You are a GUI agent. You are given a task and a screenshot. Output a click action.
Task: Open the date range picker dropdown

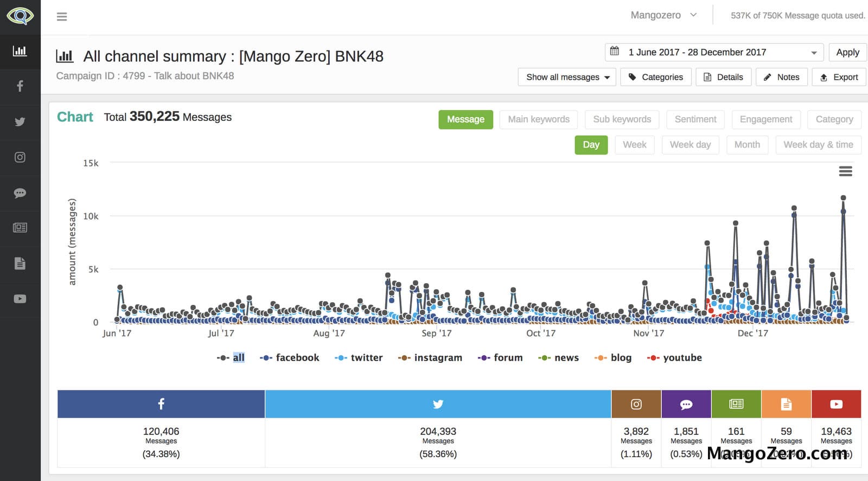coord(714,52)
